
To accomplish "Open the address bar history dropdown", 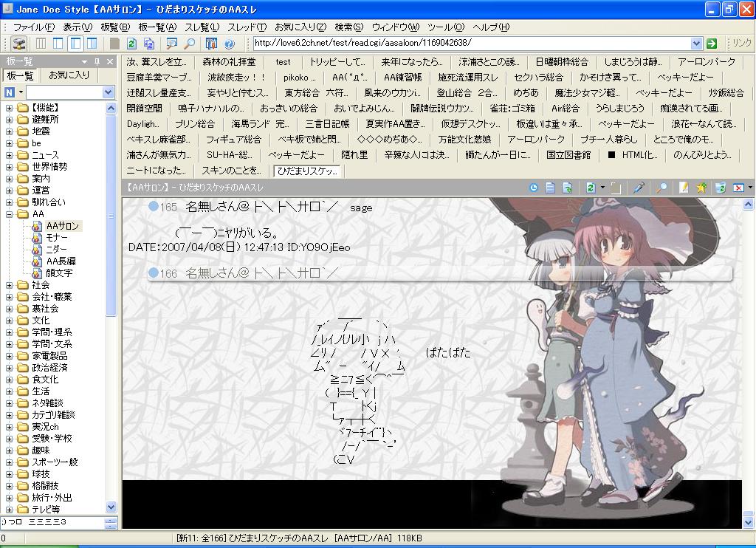I will 696,44.
